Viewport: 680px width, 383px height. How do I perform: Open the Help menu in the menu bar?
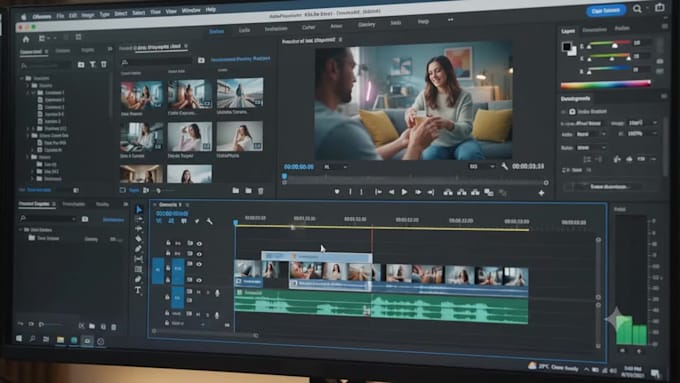pyautogui.click(x=210, y=10)
